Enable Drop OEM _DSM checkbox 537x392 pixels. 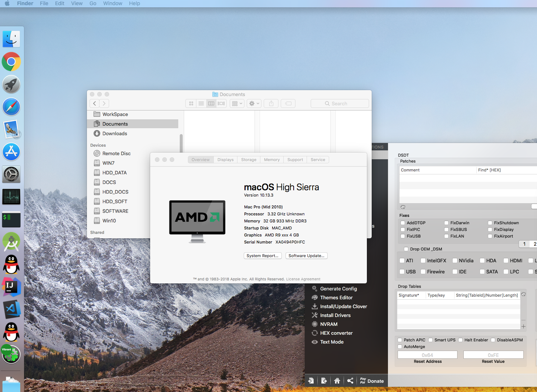point(406,249)
